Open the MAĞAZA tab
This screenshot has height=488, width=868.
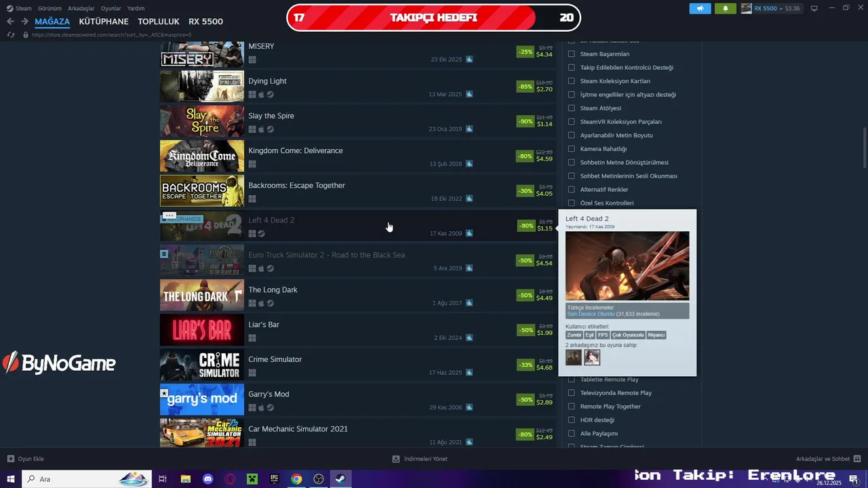point(52,22)
